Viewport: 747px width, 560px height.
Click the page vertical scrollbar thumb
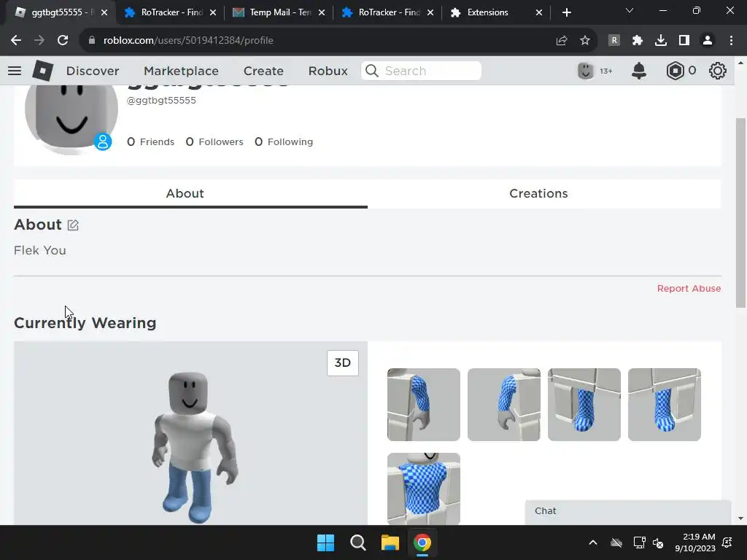740,212
